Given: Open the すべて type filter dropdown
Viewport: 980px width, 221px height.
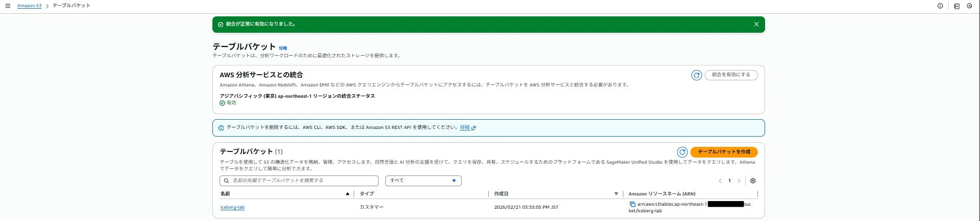Looking at the screenshot, I should click(x=423, y=181).
